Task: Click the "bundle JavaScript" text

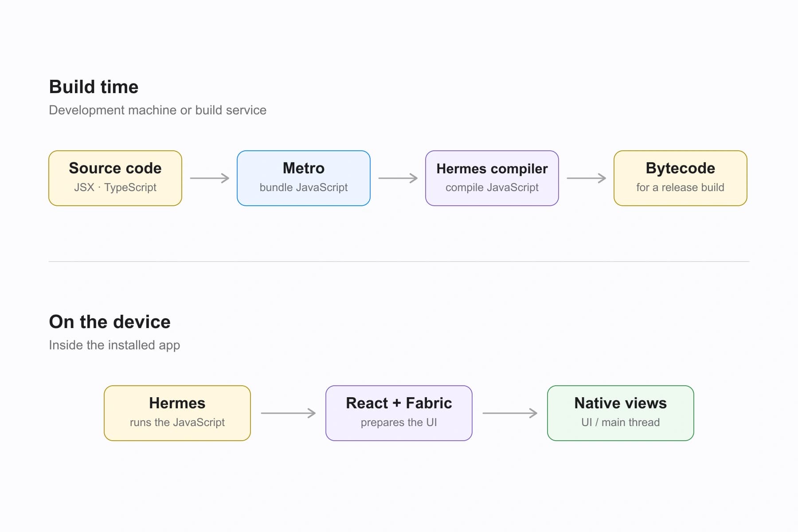Action: tap(304, 188)
